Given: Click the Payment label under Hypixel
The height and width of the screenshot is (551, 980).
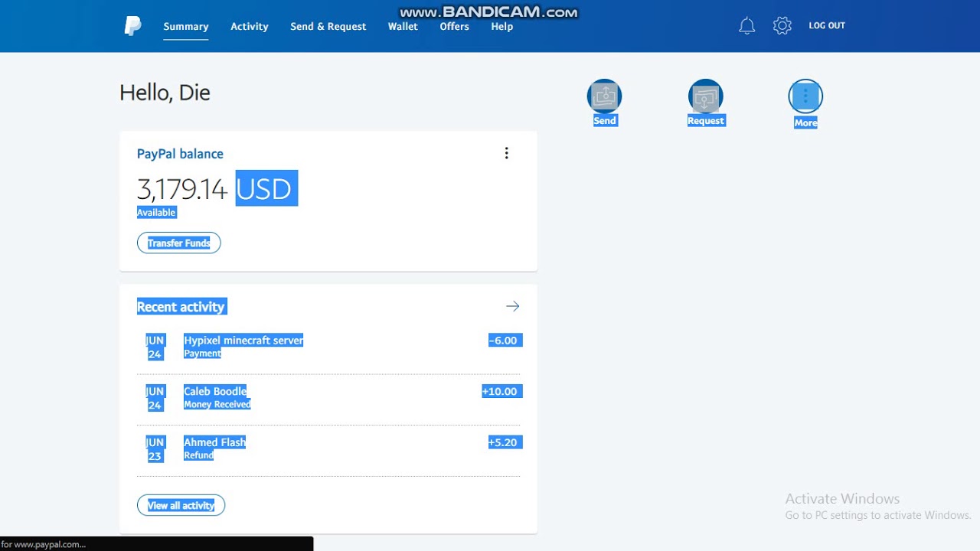Looking at the screenshot, I should pos(202,354).
